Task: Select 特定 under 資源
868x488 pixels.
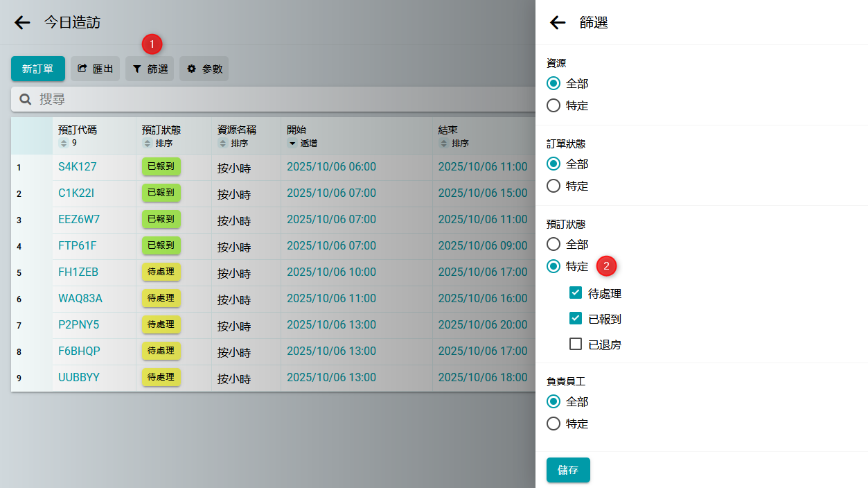Action: click(x=553, y=105)
